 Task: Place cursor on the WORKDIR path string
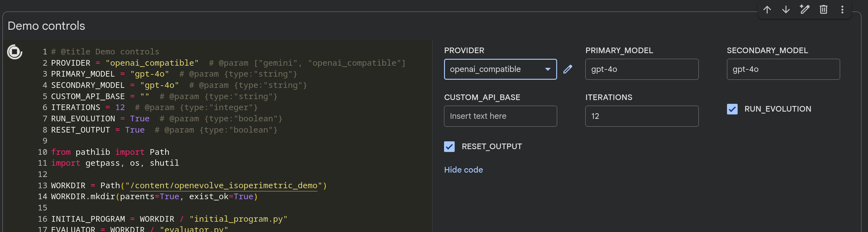click(224, 186)
